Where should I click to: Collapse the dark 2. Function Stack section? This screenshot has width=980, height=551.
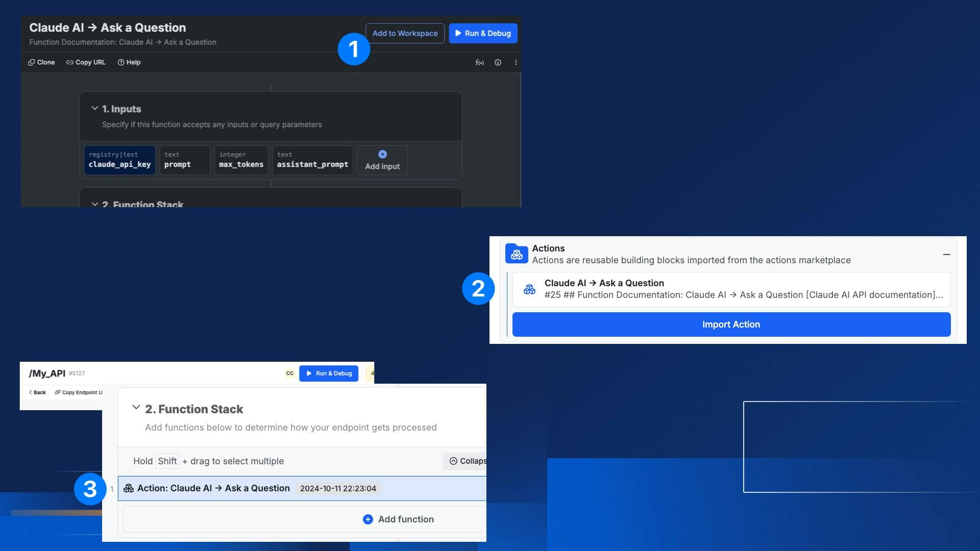click(x=94, y=204)
